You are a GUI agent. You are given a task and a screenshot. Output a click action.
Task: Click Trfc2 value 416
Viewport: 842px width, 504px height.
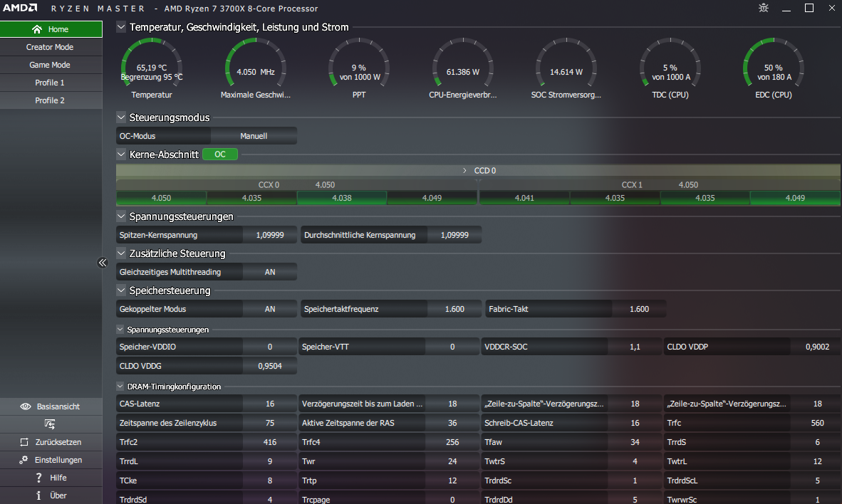(x=269, y=442)
